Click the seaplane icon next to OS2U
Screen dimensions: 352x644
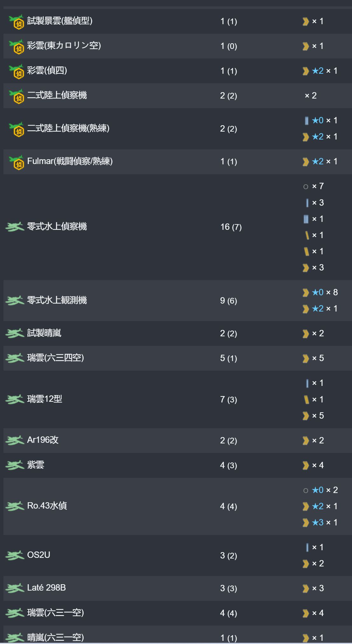tap(15, 555)
